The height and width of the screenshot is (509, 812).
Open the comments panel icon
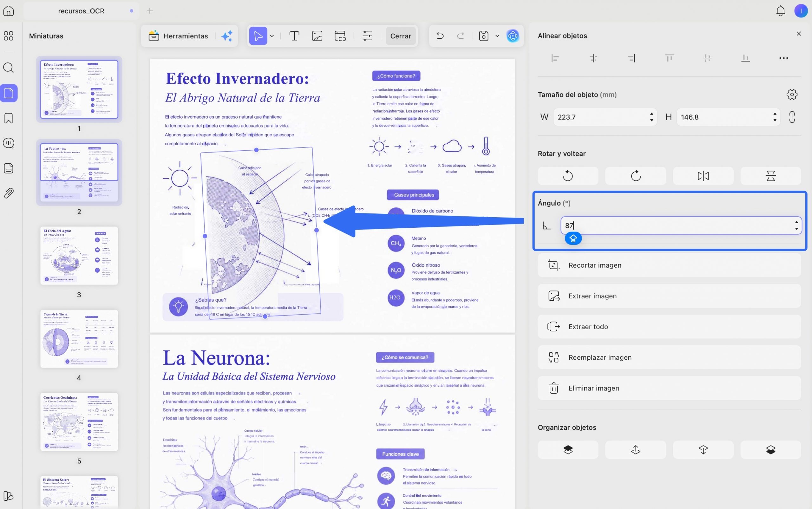point(9,143)
